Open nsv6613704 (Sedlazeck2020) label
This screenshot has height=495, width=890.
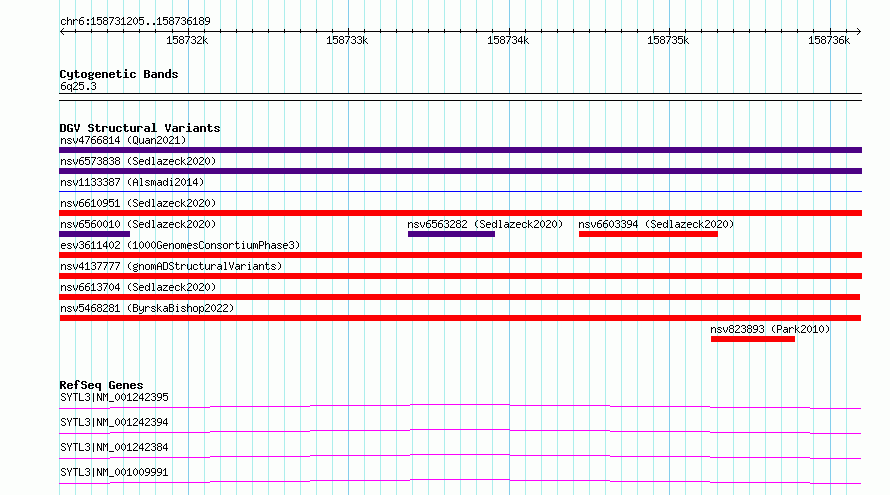pos(138,287)
